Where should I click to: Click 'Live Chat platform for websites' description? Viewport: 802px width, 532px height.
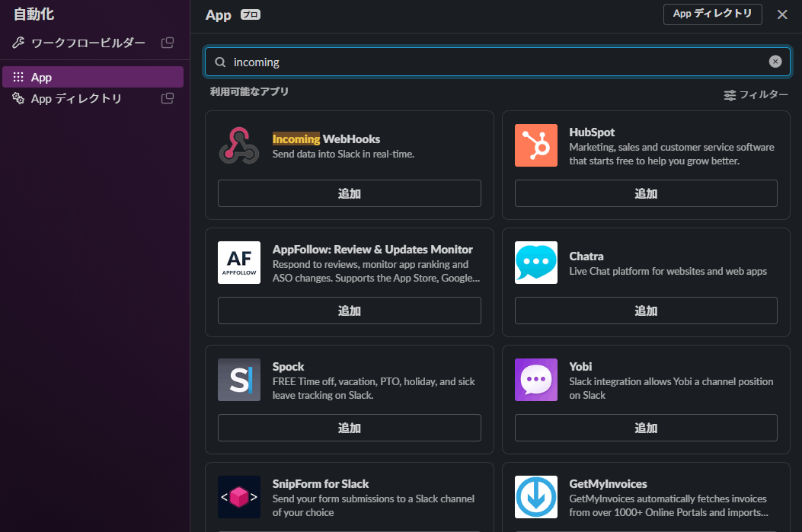[667, 271]
